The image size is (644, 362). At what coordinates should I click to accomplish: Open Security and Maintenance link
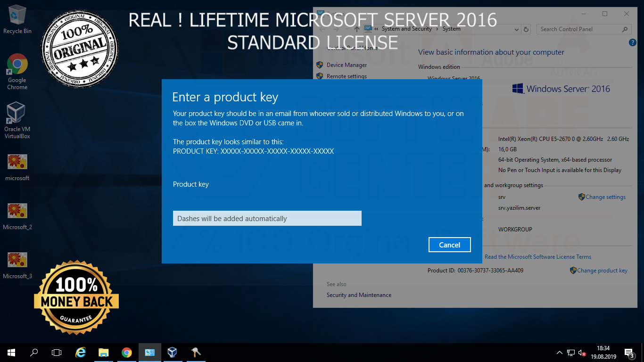pyautogui.click(x=359, y=295)
